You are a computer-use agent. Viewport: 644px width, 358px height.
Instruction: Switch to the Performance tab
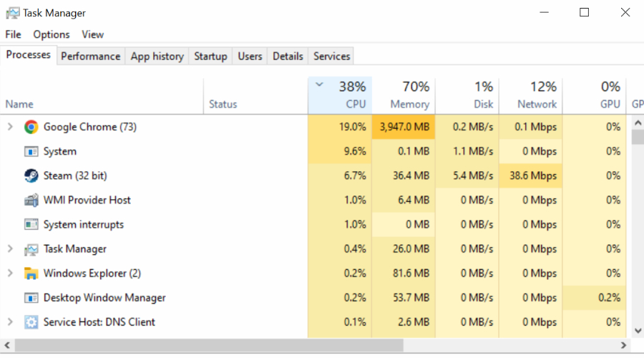point(91,57)
